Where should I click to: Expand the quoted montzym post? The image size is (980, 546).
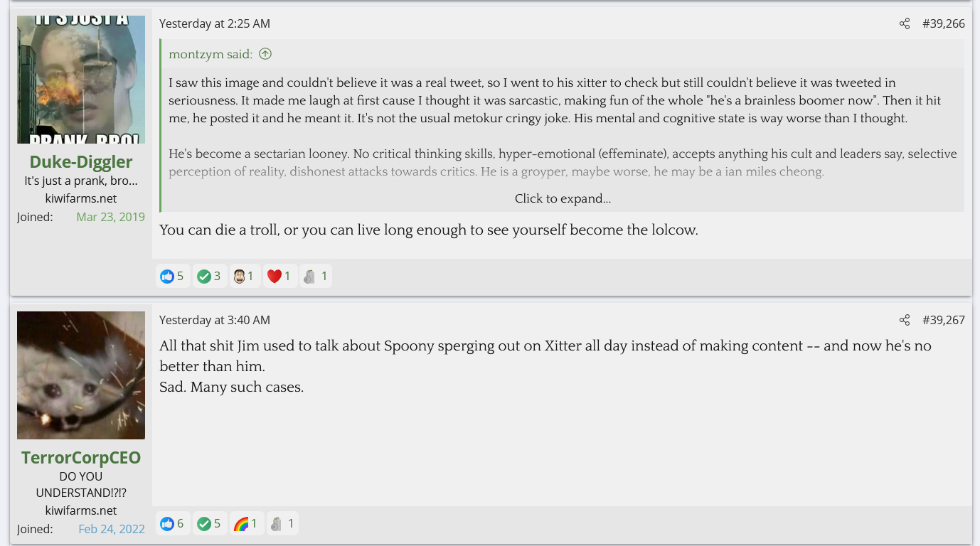pyautogui.click(x=563, y=199)
